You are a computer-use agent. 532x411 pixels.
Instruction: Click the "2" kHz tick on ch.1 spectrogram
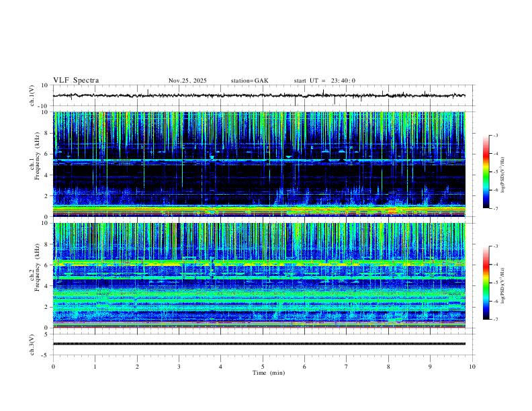[x=47, y=195]
